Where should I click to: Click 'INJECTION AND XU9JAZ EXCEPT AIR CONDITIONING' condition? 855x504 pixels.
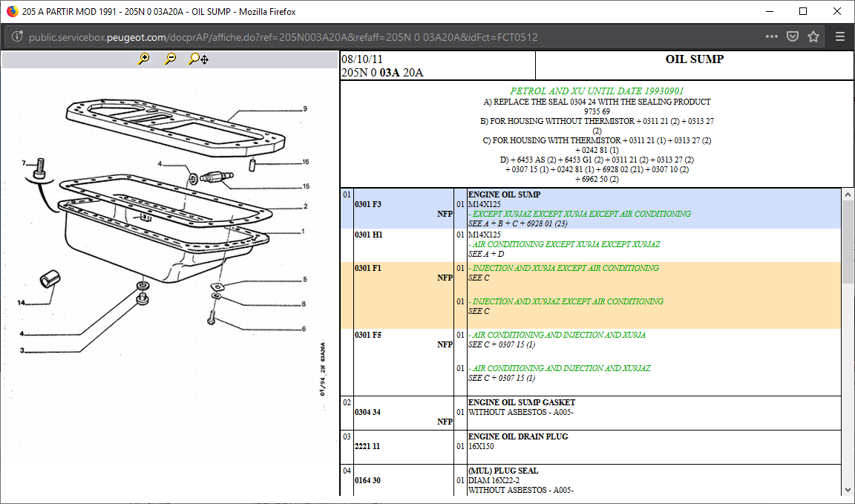pyautogui.click(x=566, y=301)
